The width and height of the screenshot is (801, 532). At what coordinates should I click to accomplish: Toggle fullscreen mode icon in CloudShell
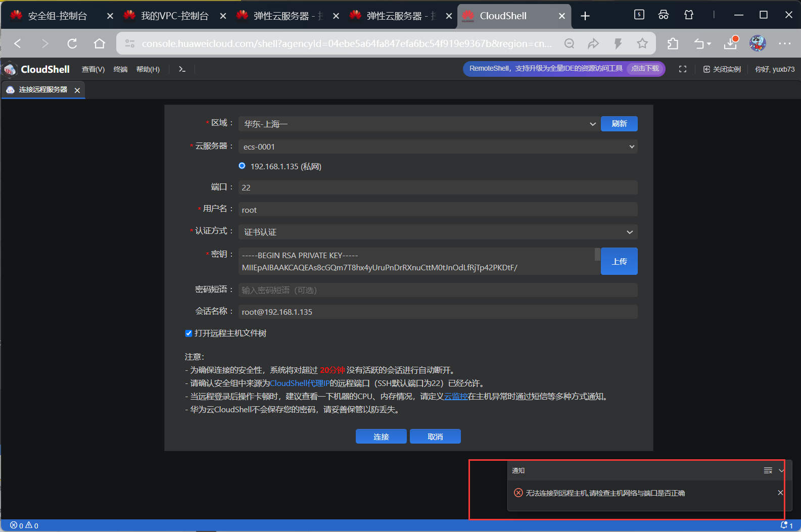[683, 69]
